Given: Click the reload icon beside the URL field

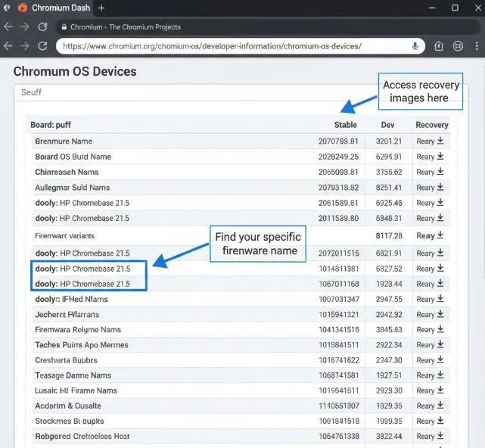Looking at the screenshot, I should 43,46.
